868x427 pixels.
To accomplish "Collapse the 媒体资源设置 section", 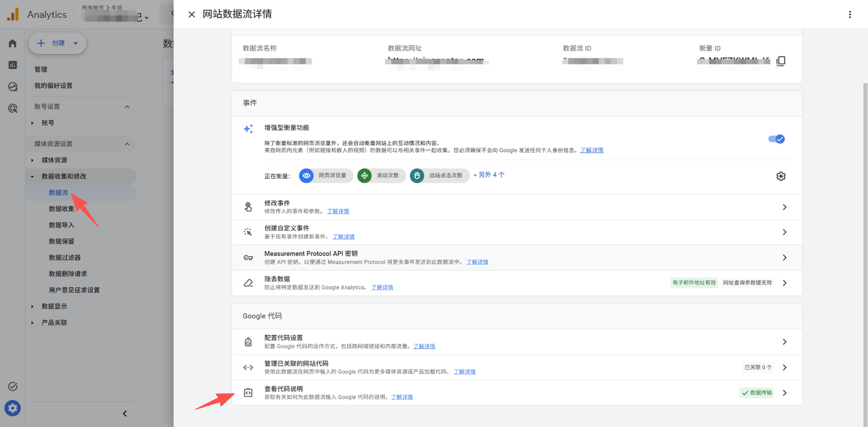I will pos(127,144).
